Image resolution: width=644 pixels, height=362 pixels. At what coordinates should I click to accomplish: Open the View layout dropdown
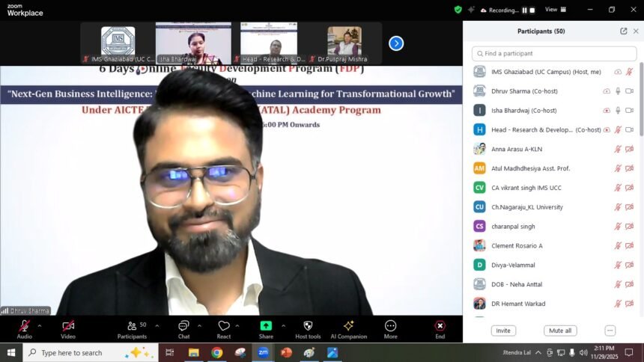[554, 10]
